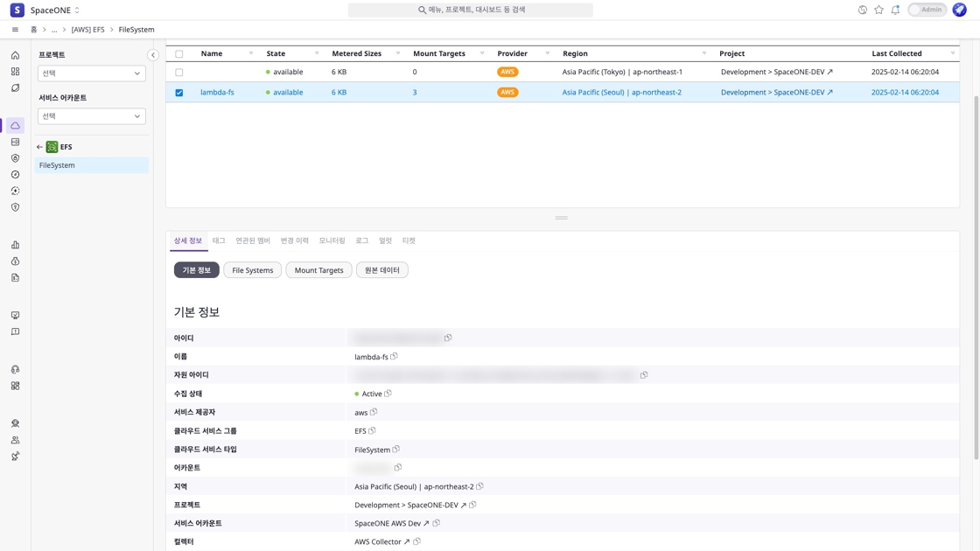Click the favorites star icon in header
The width and height of the screenshot is (980, 551).
pyautogui.click(x=878, y=10)
